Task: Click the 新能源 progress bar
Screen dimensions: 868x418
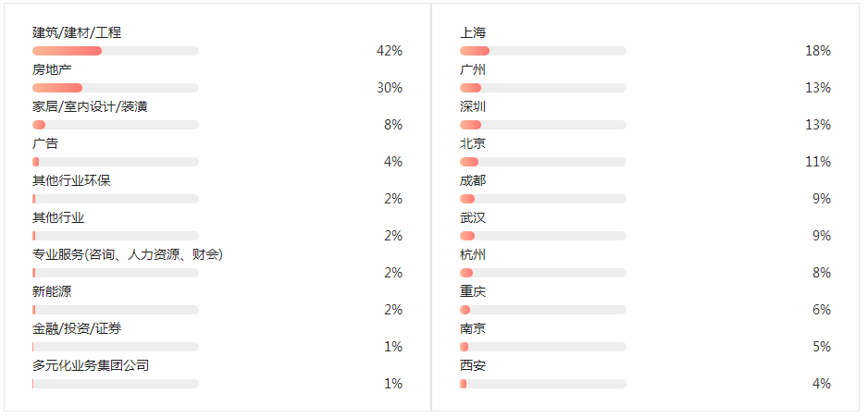Action: tap(116, 310)
